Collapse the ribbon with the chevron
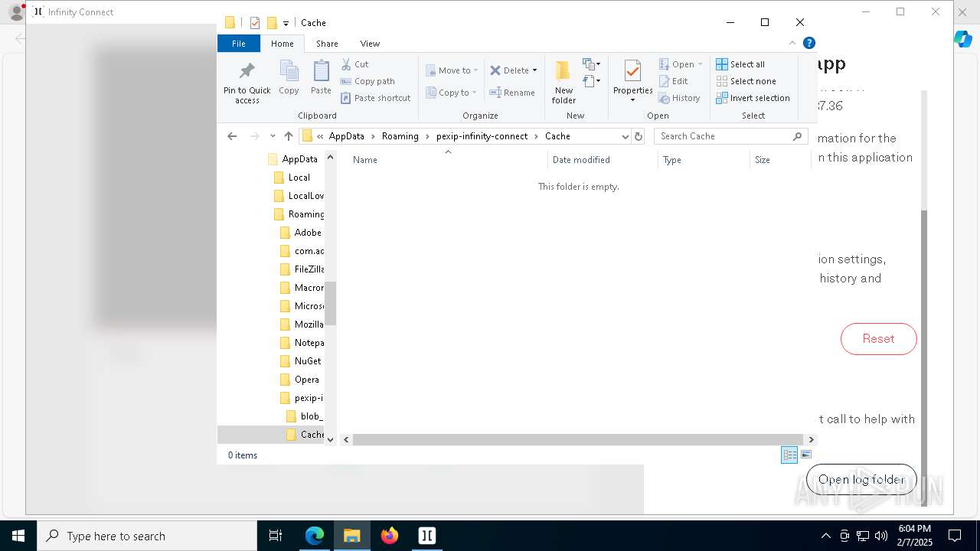The image size is (980, 551). [x=792, y=44]
